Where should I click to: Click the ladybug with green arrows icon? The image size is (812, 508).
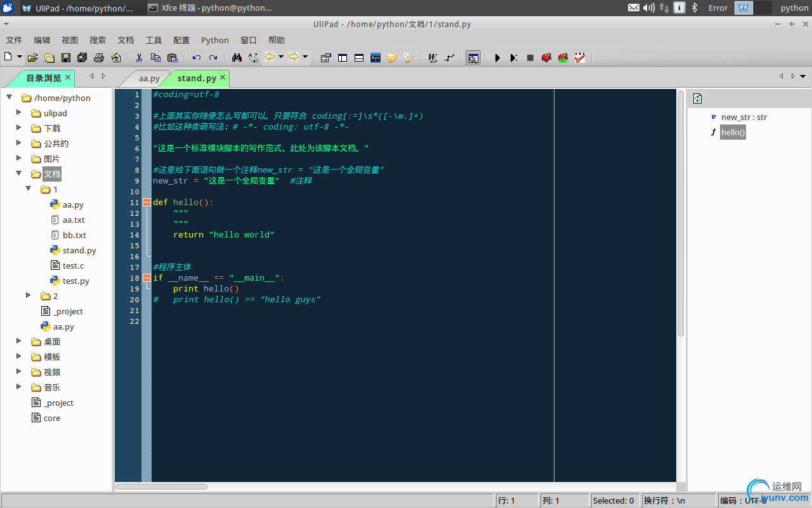563,58
